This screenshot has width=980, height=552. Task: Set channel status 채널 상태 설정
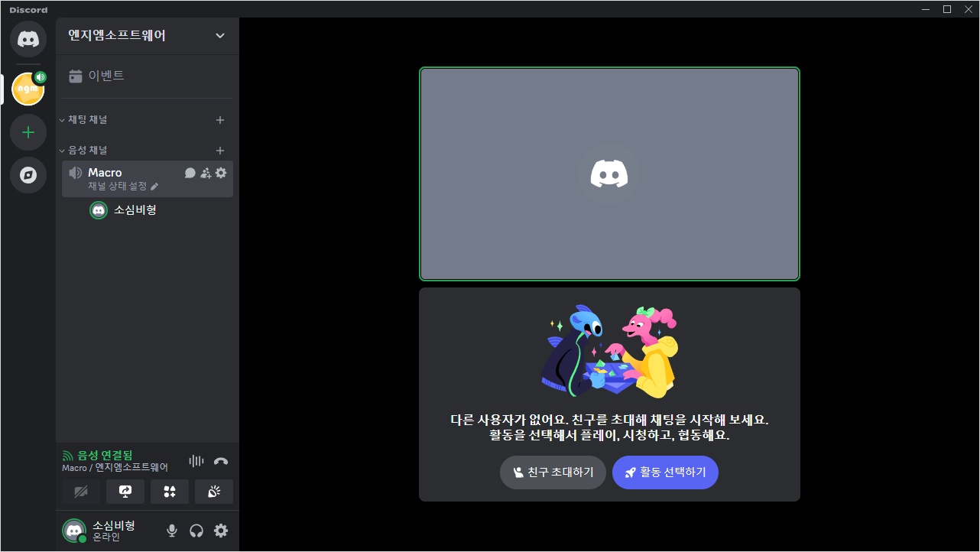pyautogui.click(x=123, y=186)
